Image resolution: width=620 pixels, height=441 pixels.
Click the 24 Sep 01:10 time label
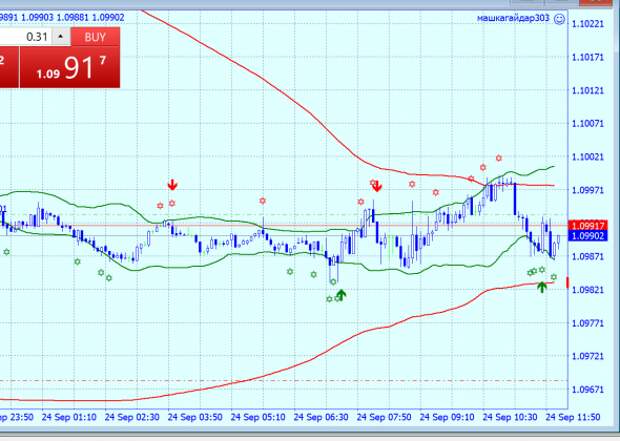[69, 417]
